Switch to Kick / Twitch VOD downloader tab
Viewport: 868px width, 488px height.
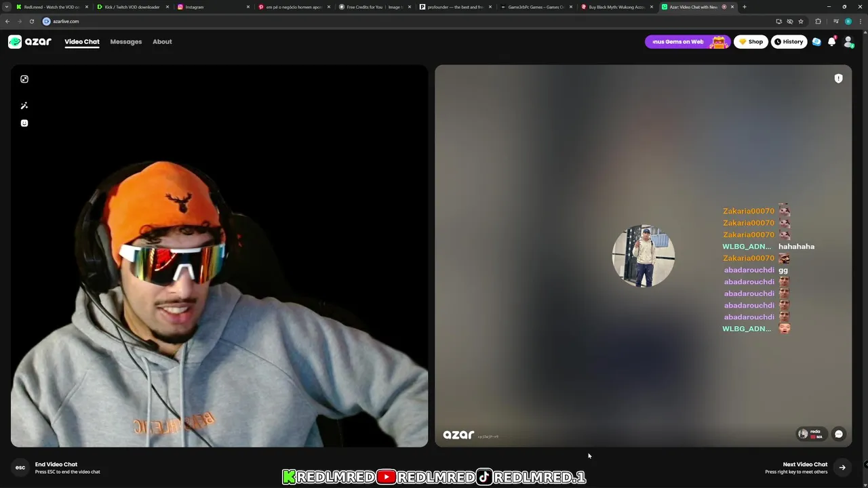[132, 7]
